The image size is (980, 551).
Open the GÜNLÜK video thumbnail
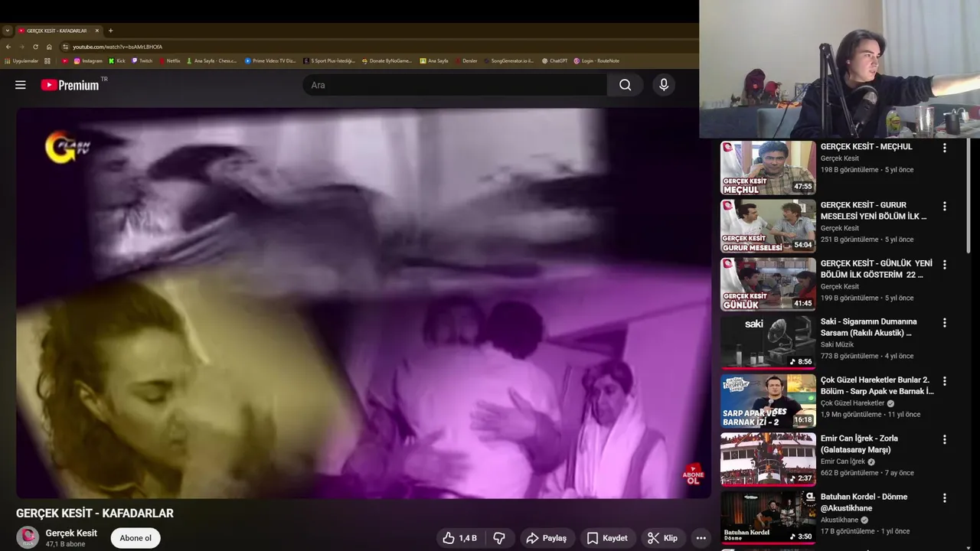point(768,284)
